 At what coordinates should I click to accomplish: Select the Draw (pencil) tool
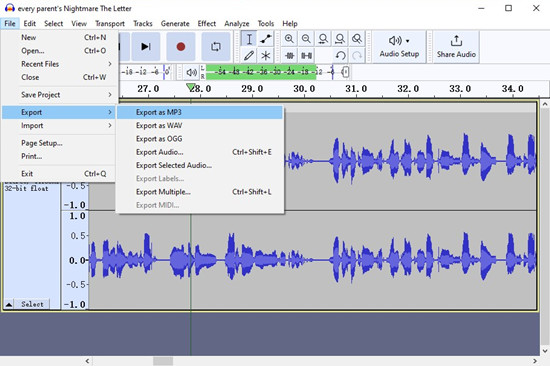(x=249, y=55)
